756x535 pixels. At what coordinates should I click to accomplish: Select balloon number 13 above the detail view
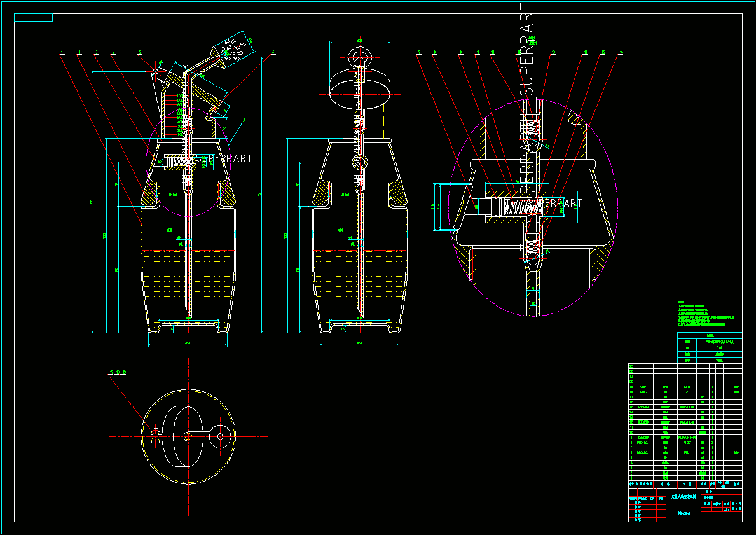pyautogui.click(x=553, y=52)
